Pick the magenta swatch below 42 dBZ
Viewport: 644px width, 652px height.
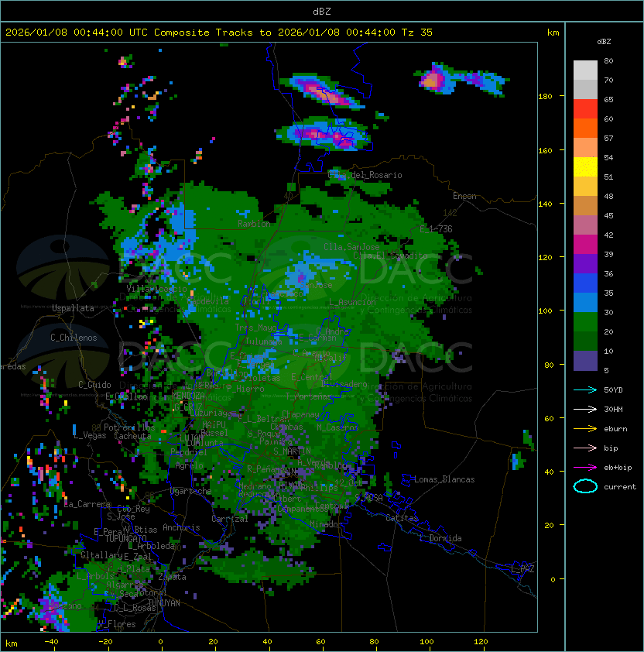pyautogui.click(x=585, y=245)
